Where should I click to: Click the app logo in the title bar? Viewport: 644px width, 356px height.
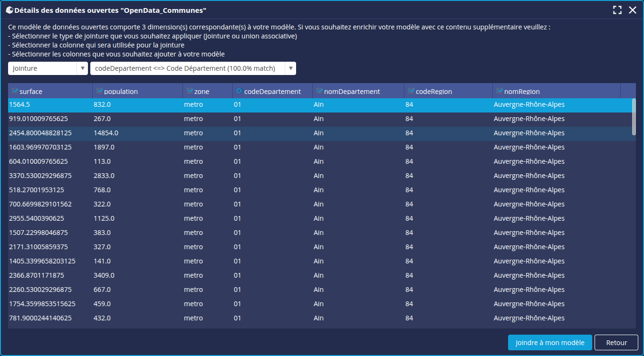[9, 10]
